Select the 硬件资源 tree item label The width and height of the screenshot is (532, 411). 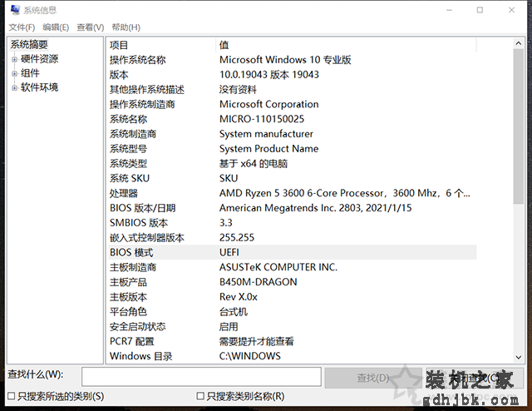[39, 59]
